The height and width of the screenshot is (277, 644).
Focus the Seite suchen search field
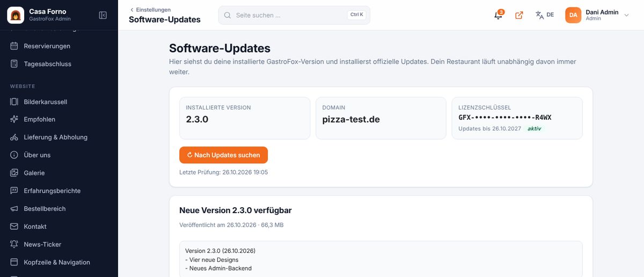[x=294, y=15]
